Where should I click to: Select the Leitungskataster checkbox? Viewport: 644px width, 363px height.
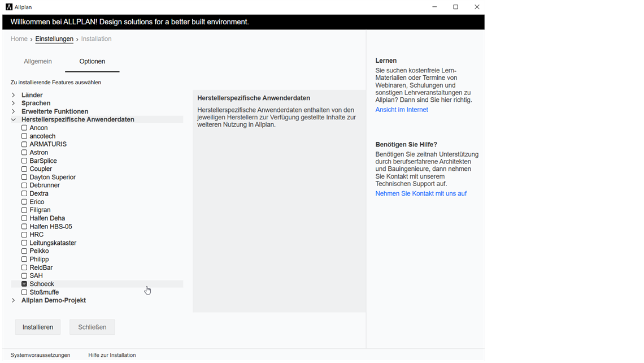pos(24,243)
